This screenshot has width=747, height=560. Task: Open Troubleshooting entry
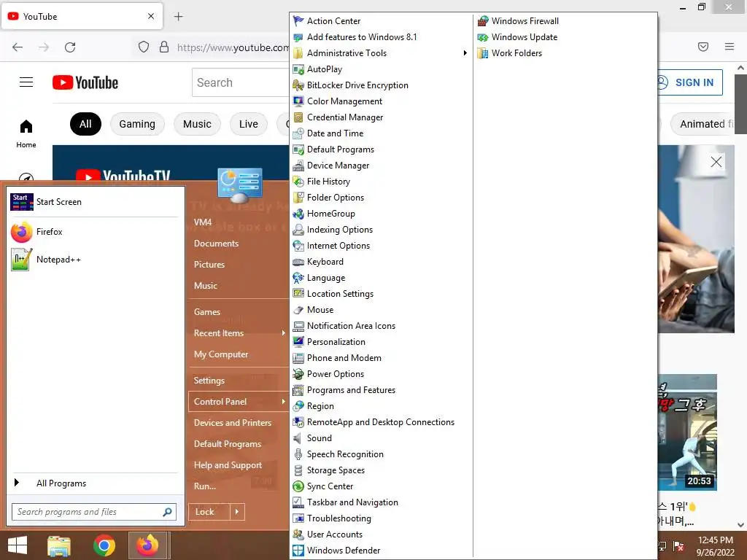(339, 518)
